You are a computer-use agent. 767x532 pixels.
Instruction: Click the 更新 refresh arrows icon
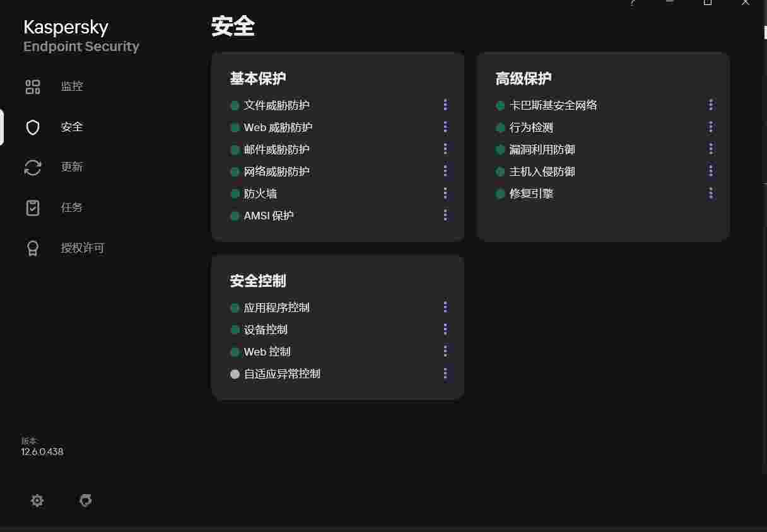tap(33, 167)
